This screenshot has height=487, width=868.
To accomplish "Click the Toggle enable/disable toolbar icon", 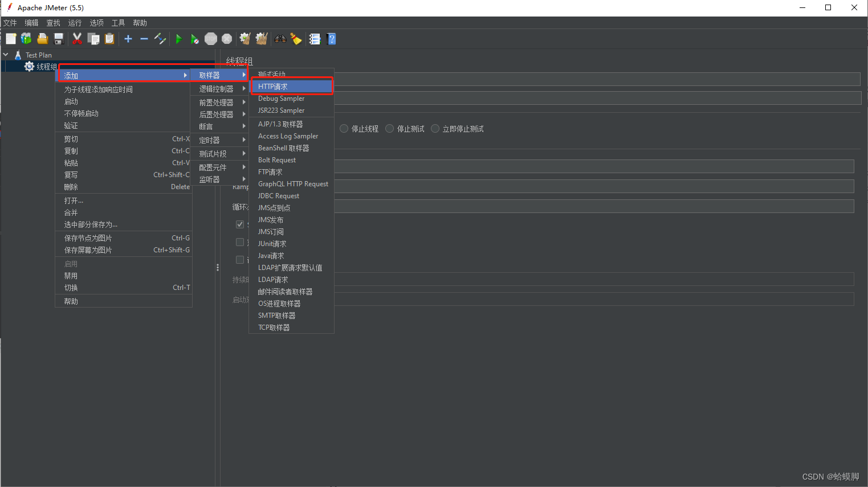I will [160, 39].
